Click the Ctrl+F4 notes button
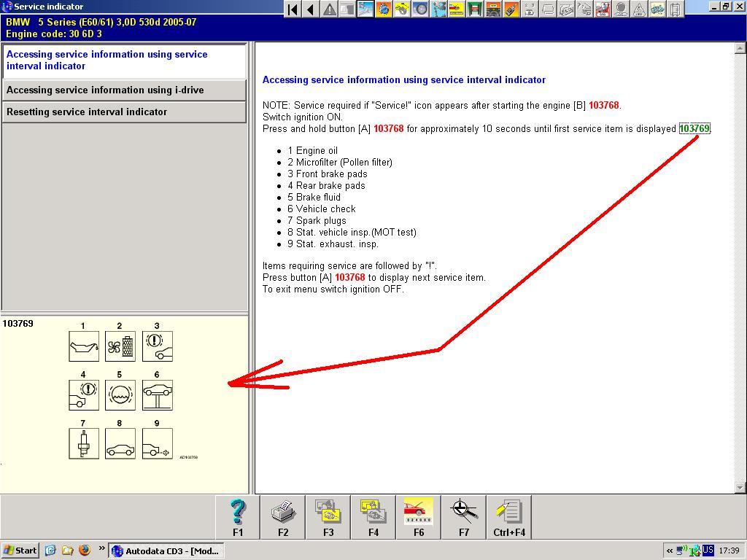The height and width of the screenshot is (560, 747). (509, 518)
